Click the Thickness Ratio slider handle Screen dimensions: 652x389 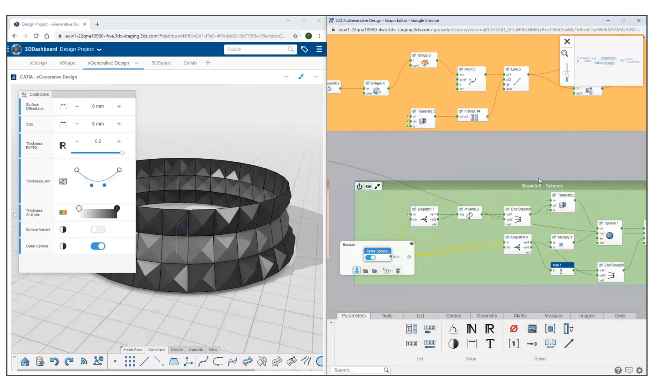(122, 153)
